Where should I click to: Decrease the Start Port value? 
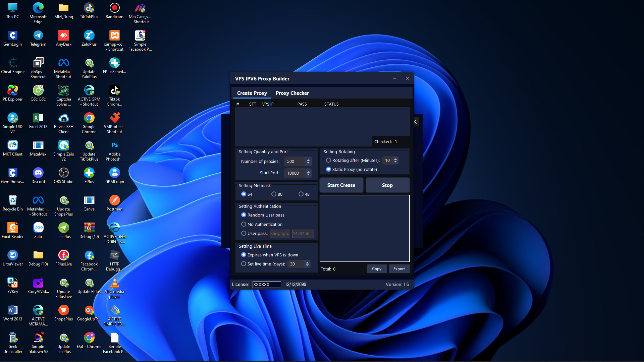pyautogui.click(x=308, y=175)
